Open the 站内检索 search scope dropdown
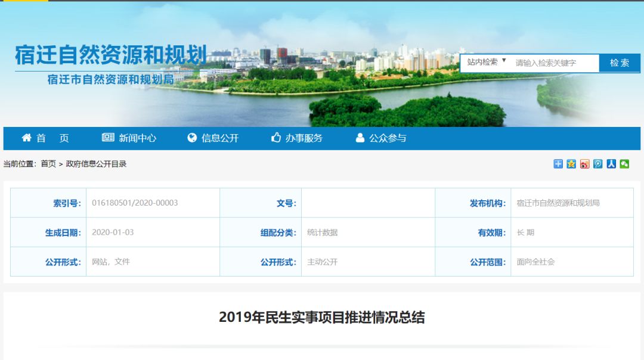Viewport: 644px width, 360px height. click(x=487, y=63)
